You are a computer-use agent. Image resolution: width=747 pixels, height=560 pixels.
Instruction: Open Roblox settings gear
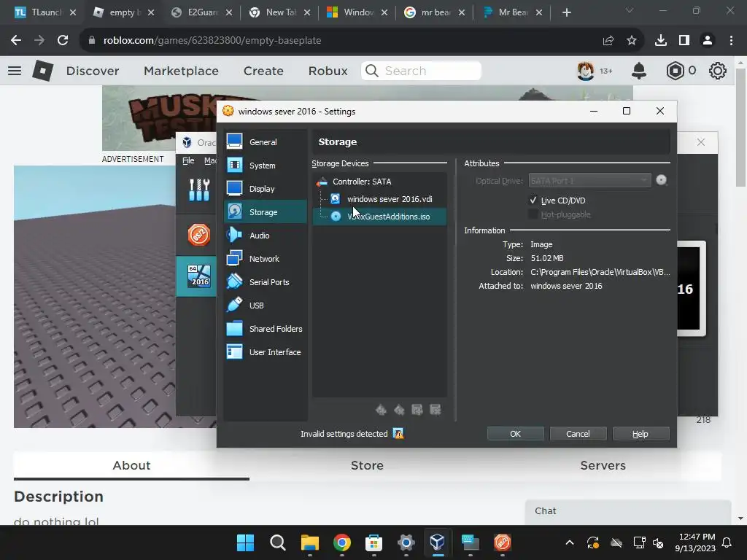tap(717, 71)
